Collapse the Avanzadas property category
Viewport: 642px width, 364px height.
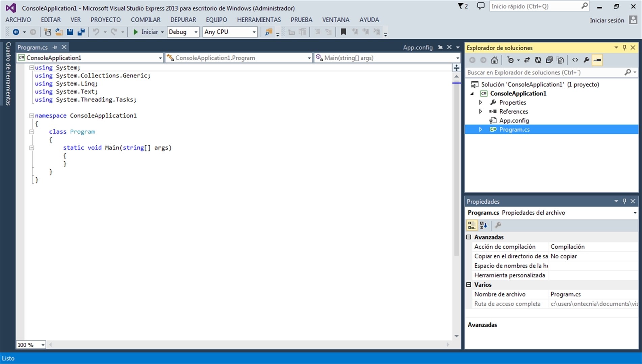click(469, 237)
